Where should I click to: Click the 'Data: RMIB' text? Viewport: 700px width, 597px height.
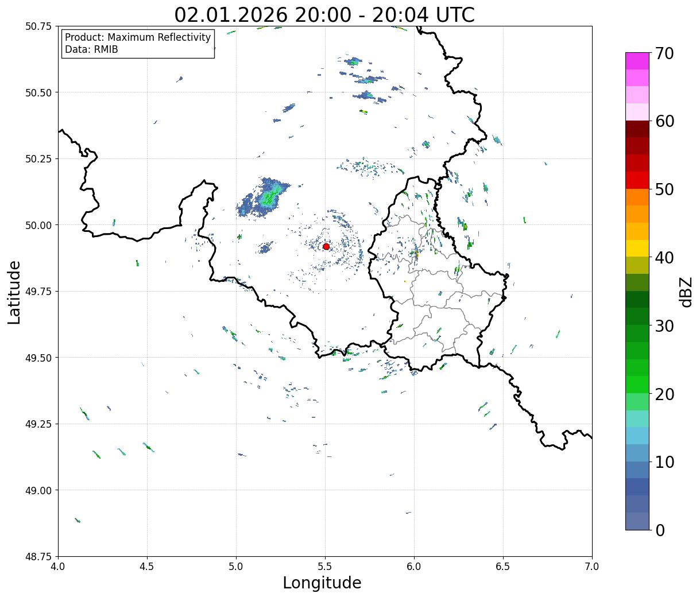(91, 49)
